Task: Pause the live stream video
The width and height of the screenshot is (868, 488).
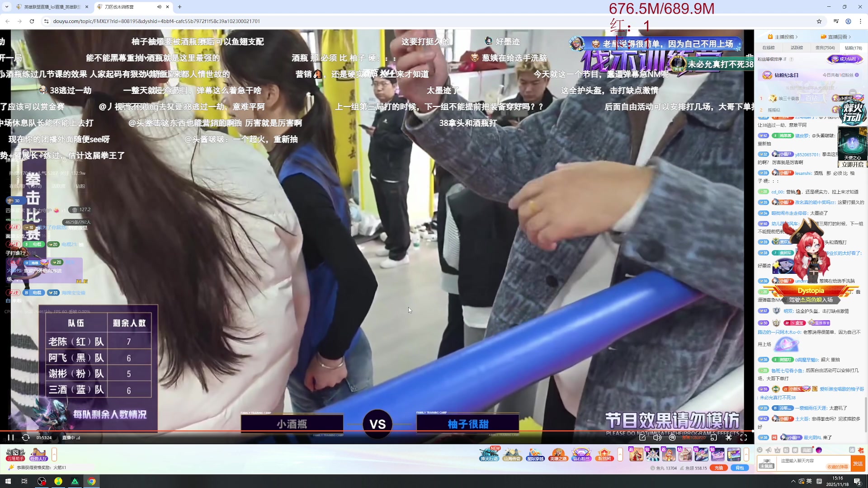Action: 11,437
